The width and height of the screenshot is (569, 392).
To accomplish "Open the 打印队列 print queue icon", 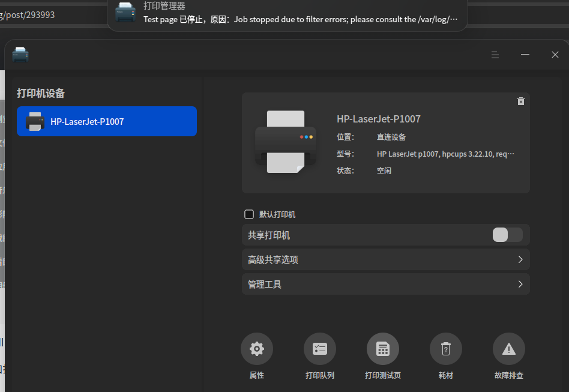I will (320, 349).
